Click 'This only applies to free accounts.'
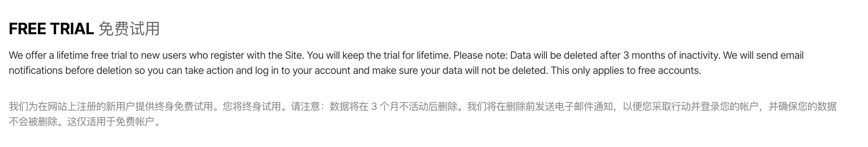The height and width of the screenshot is (147, 868). click(626, 71)
